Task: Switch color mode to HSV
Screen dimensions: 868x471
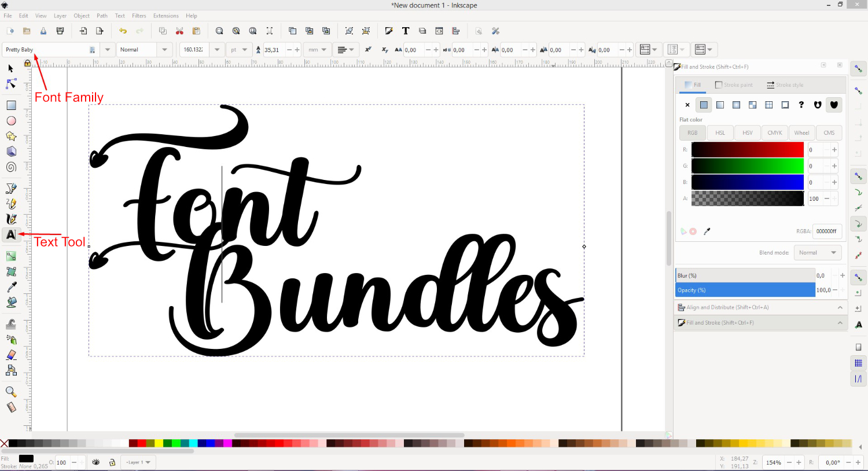Action: [x=747, y=133]
